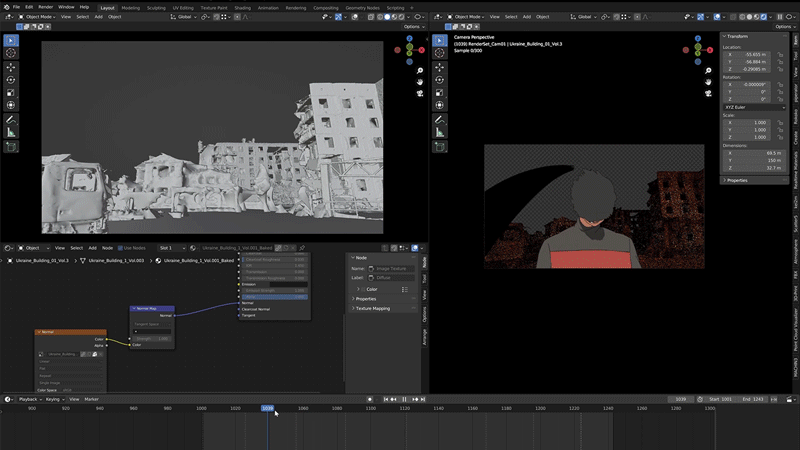
Task: Click the End frame 1243 field
Action: (x=753, y=399)
